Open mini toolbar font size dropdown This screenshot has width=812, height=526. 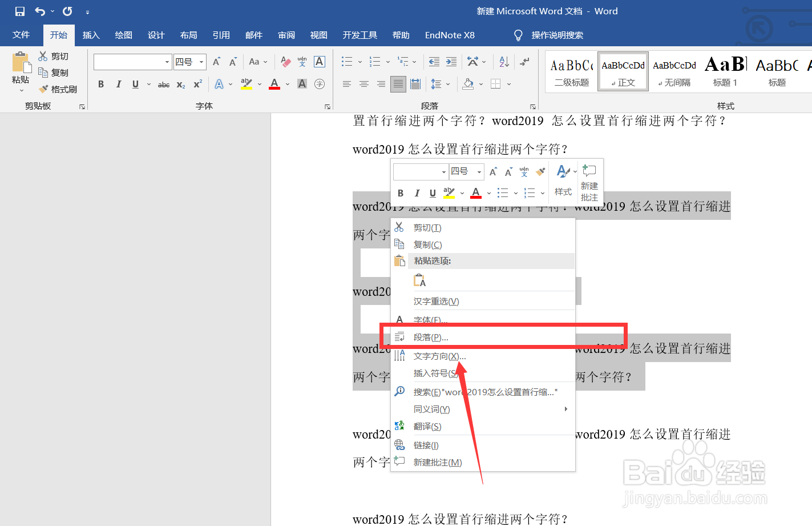[479, 172]
